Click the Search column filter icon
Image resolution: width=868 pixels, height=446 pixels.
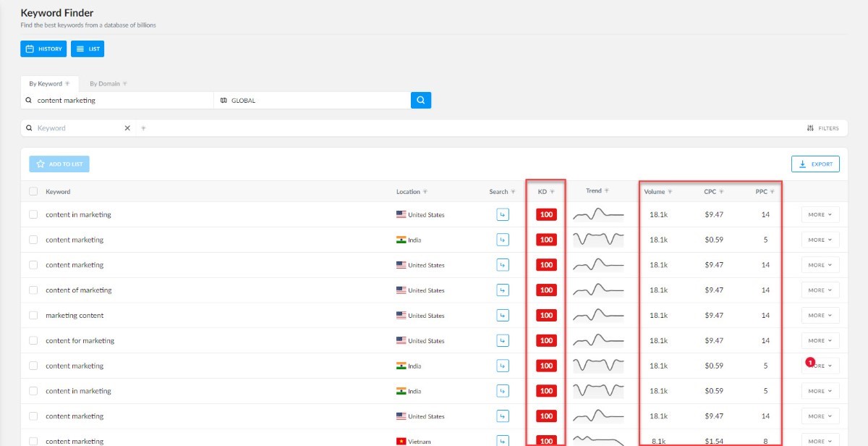513,192
